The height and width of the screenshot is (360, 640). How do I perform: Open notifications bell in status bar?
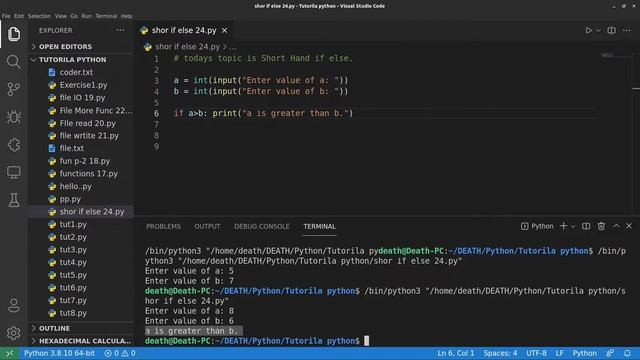627,353
